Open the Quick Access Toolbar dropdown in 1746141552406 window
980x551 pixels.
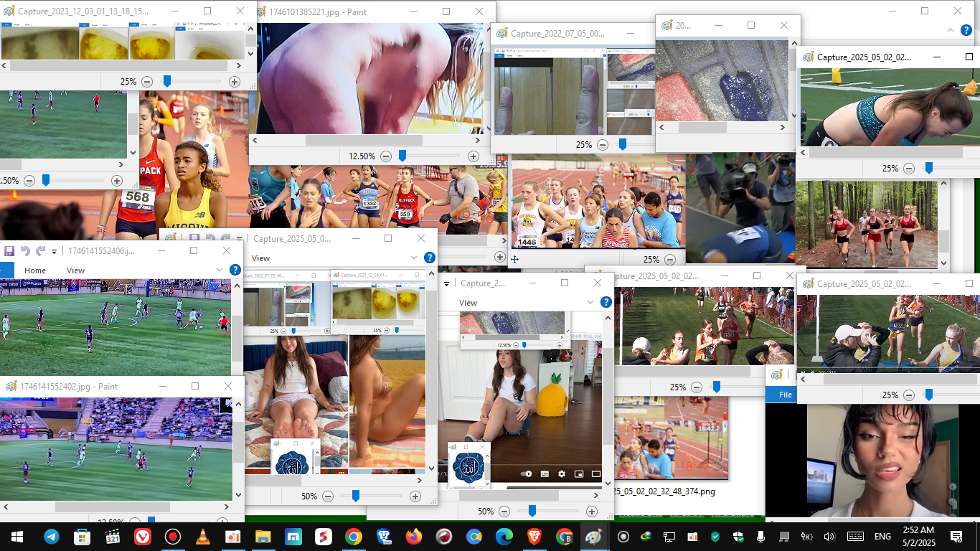click(x=54, y=251)
